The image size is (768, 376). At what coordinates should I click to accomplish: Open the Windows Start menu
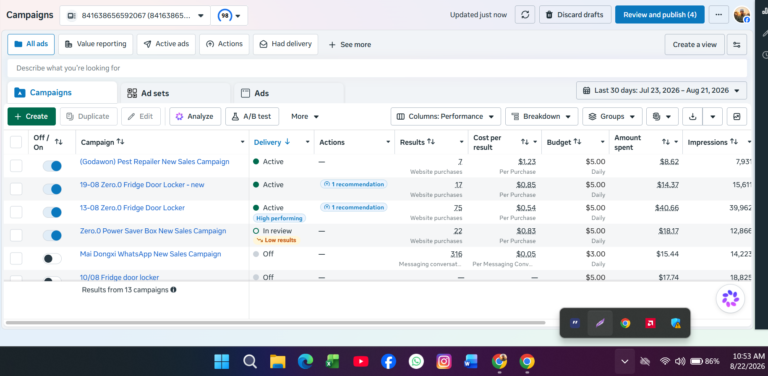point(221,362)
